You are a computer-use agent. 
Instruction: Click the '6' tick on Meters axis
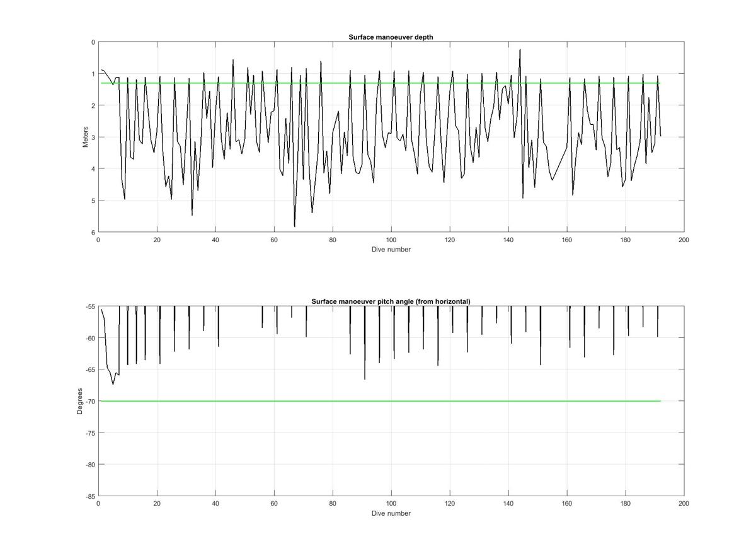[x=93, y=232]
